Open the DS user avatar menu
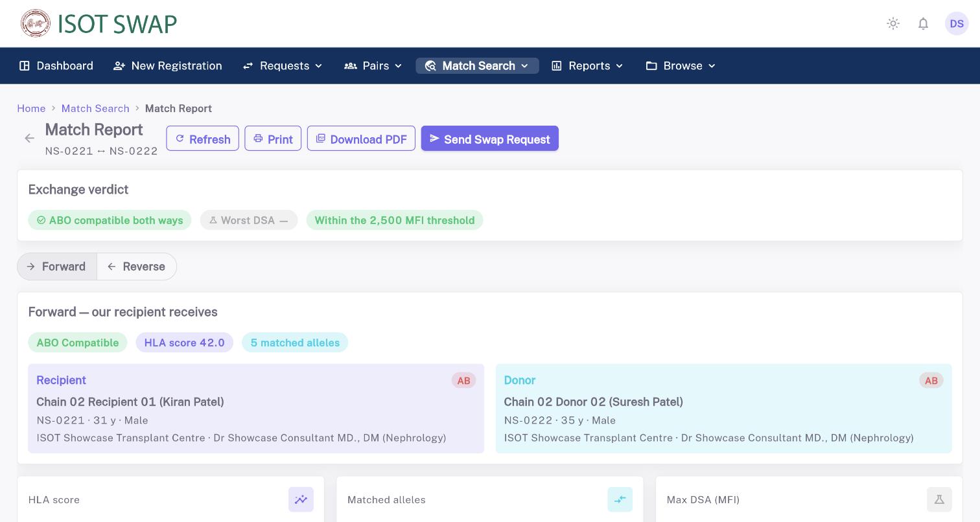Viewport: 980px width, 522px height. coord(957,23)
